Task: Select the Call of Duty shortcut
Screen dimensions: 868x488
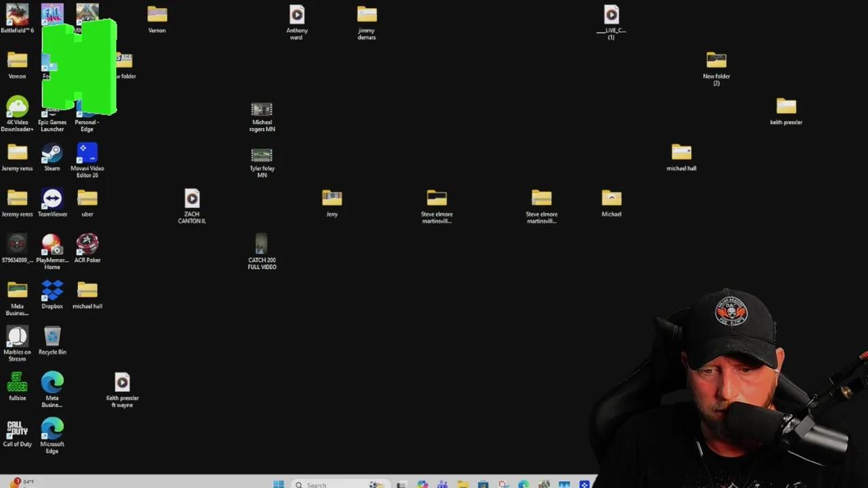Action: (x=17, y=434)
